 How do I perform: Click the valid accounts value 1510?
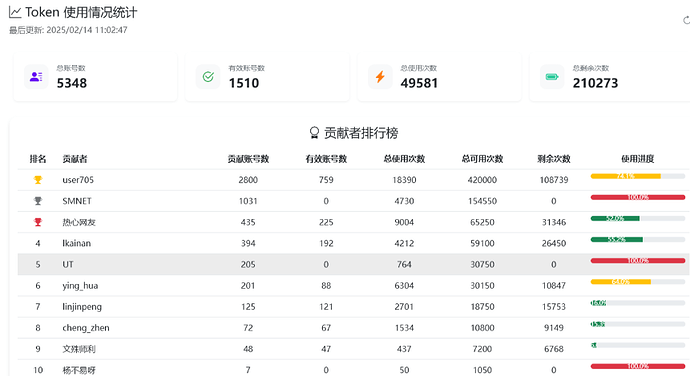coord(244,83)
